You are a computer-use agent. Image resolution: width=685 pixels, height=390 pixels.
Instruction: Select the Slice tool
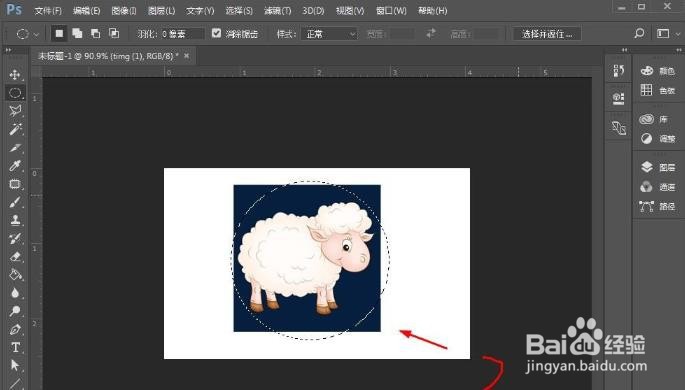point(15,148)
